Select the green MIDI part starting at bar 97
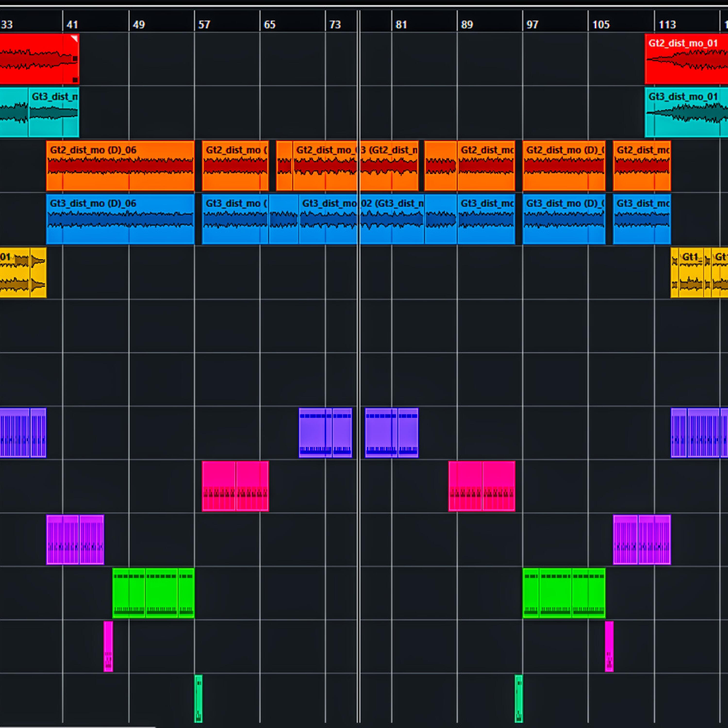Viewport: 728px width, 728px height. [530, 593]
